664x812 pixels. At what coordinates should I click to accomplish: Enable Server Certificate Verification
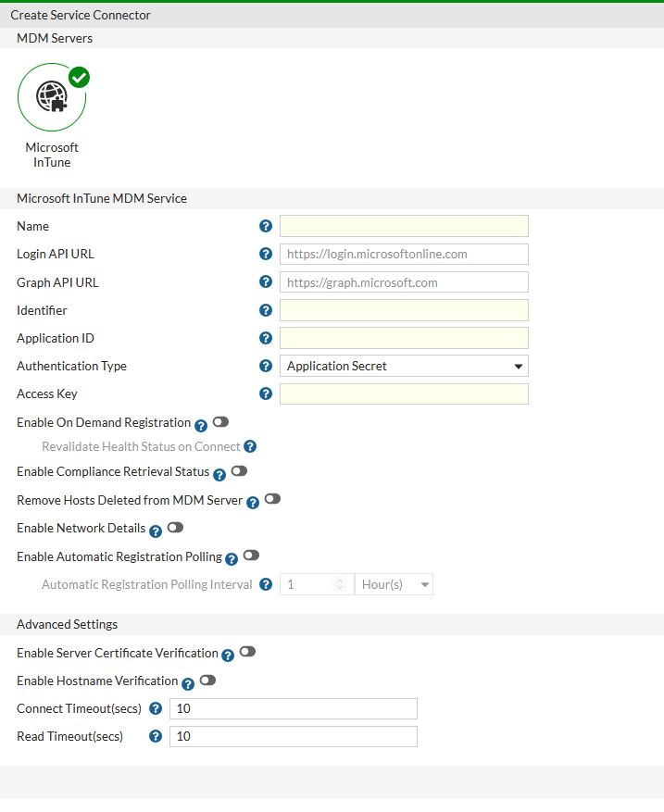[x=246, y=652]
